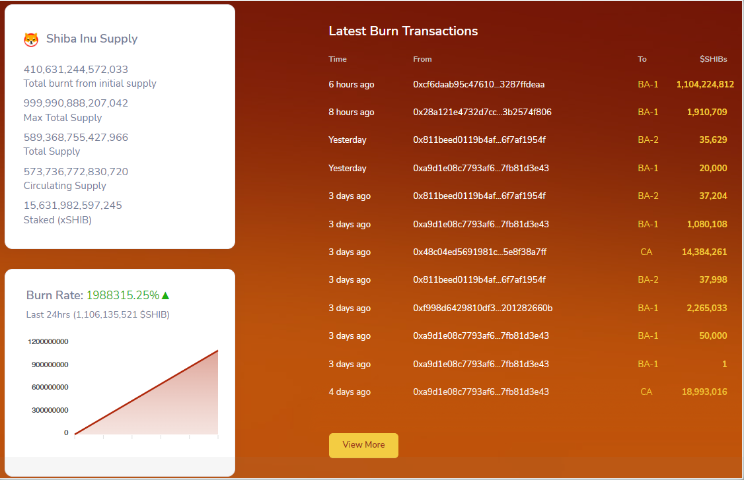Click the green burn rate up arrow
The image size is (744, 480).
[x=166, y=295]
